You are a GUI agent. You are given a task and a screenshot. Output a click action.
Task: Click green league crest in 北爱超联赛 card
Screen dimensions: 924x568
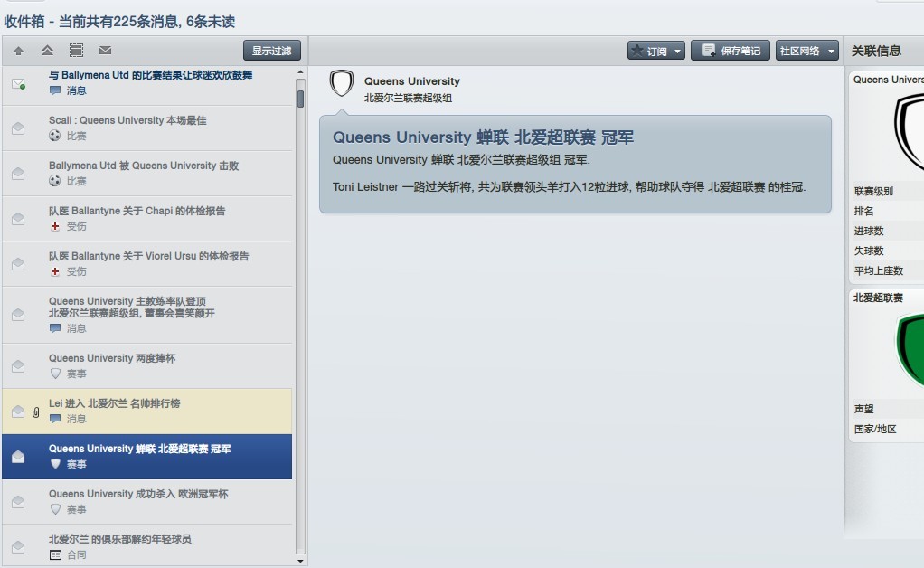(910, 351)
